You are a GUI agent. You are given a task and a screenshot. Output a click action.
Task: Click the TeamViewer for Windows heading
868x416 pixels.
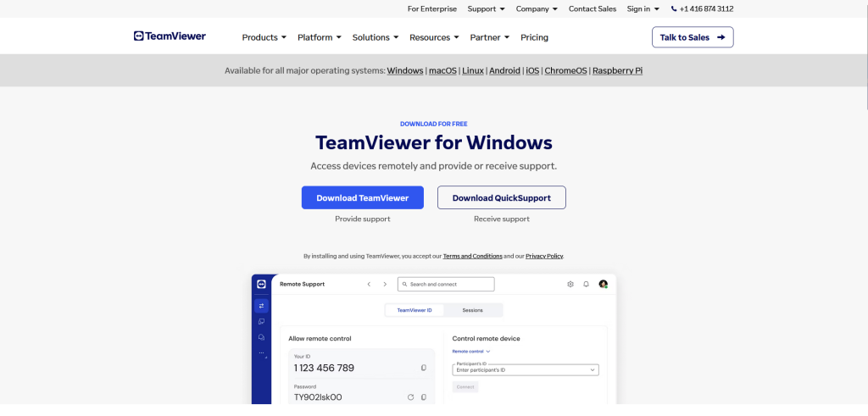tap(434, 142)
